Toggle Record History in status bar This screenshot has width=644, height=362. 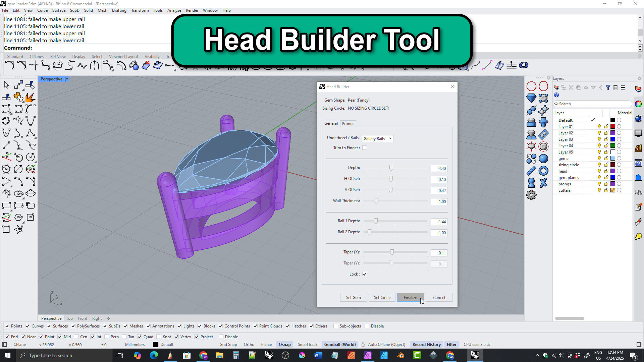426,345
